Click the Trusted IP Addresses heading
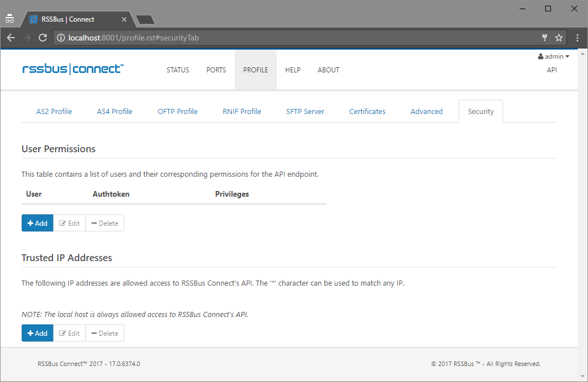This screenshot has height=382, width=588. [x=67, y=258]
